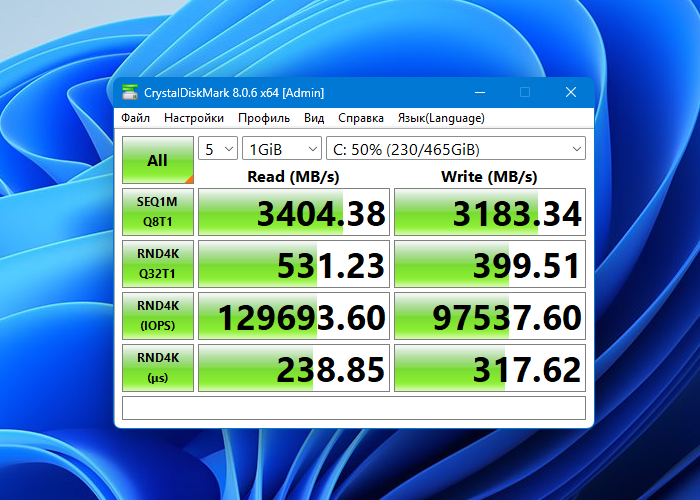The width and height of the screenshot is (700, 500).
Task: Run the RND4K (IOPS) test
Action: click(x=158, y=316)
